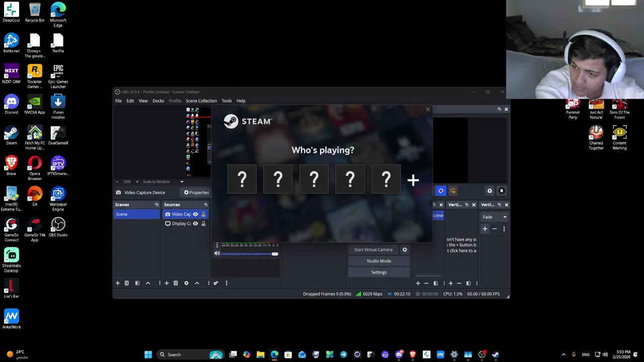
Task: Open transition options three-dot menu under Fade
Action: [x=504, y=229]
